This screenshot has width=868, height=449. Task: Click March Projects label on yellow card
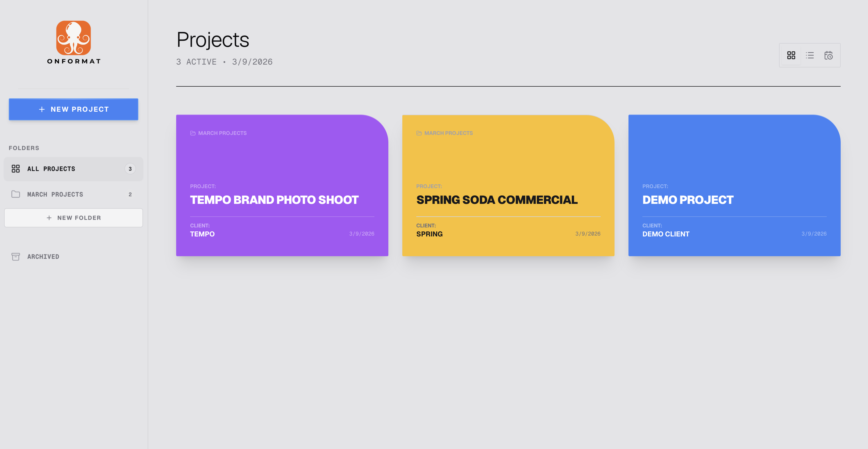(x=448, y=133)
